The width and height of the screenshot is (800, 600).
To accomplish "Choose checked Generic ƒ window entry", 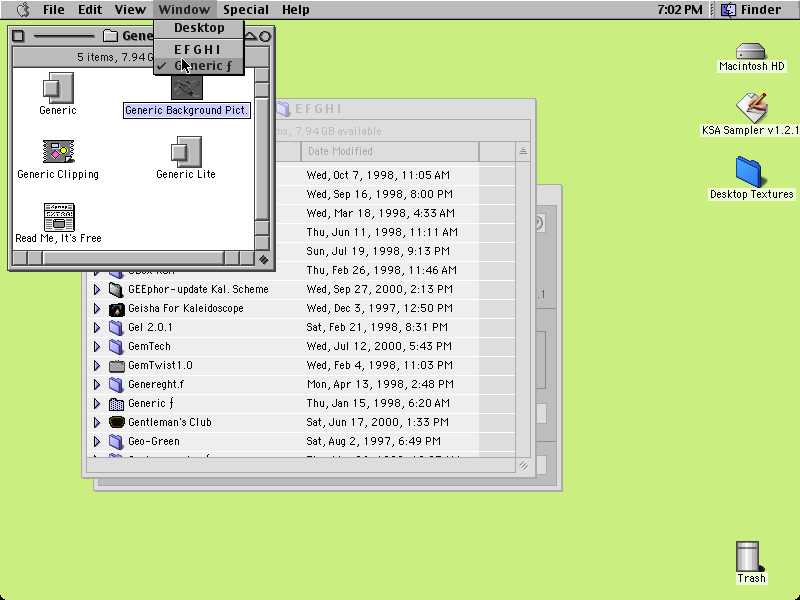I will (199, 66).
